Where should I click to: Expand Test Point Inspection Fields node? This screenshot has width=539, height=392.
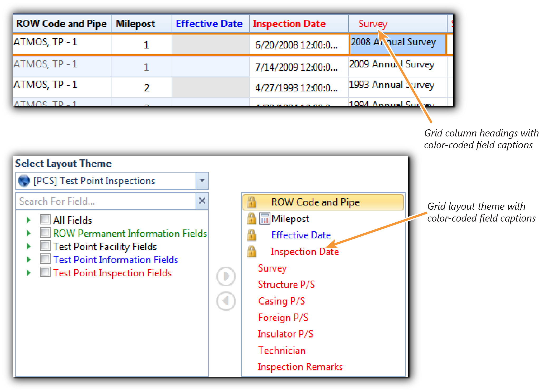click(x=28, y=273)
